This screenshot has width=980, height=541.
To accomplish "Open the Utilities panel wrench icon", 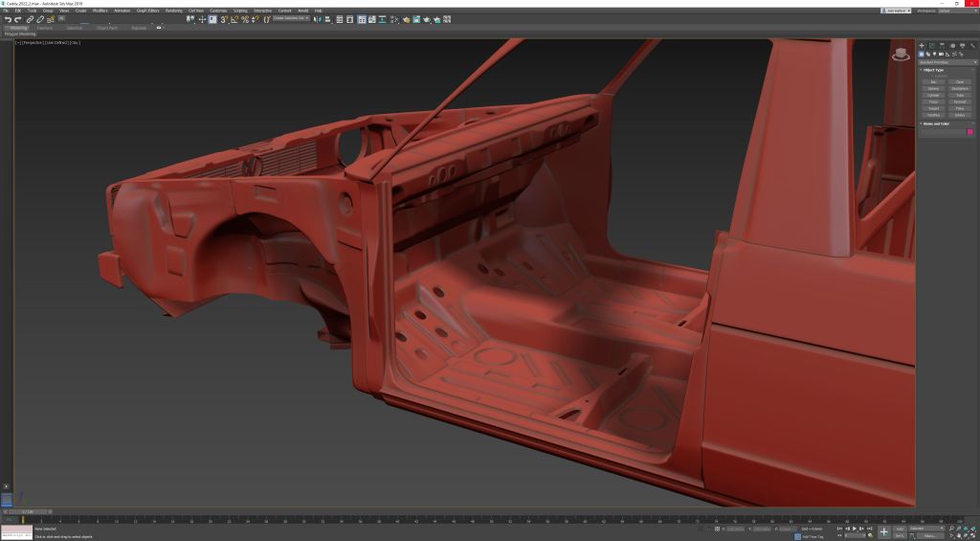I will tap(973, 45).
